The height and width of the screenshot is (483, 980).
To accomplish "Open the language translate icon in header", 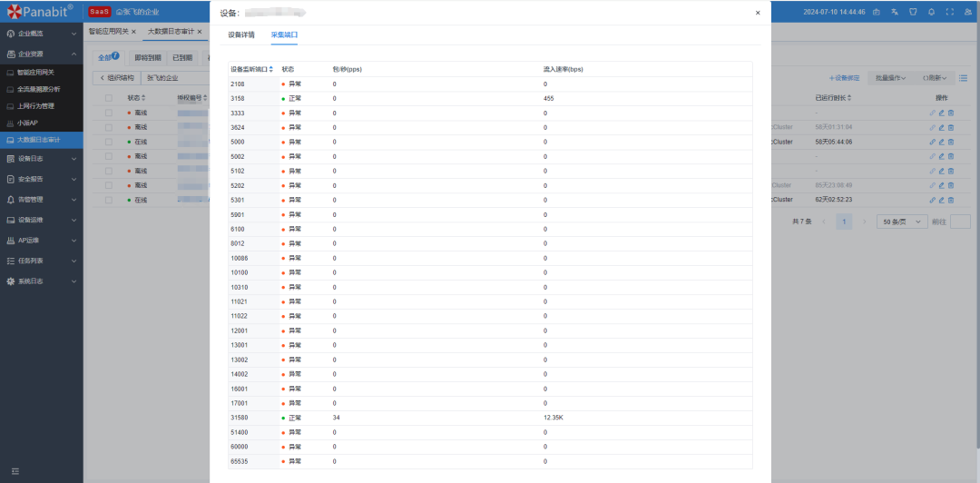I will [895, 12].
